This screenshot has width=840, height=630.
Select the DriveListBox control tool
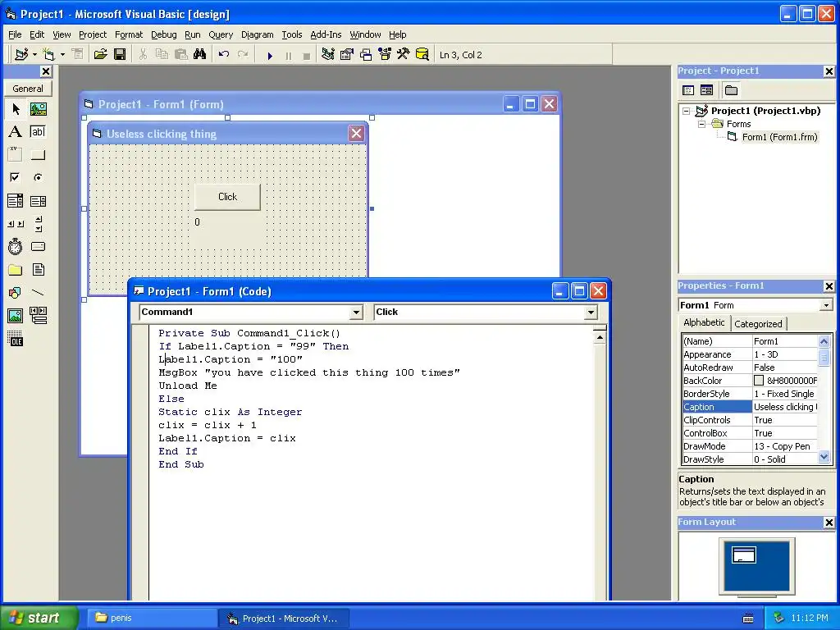tap(38, 246)
